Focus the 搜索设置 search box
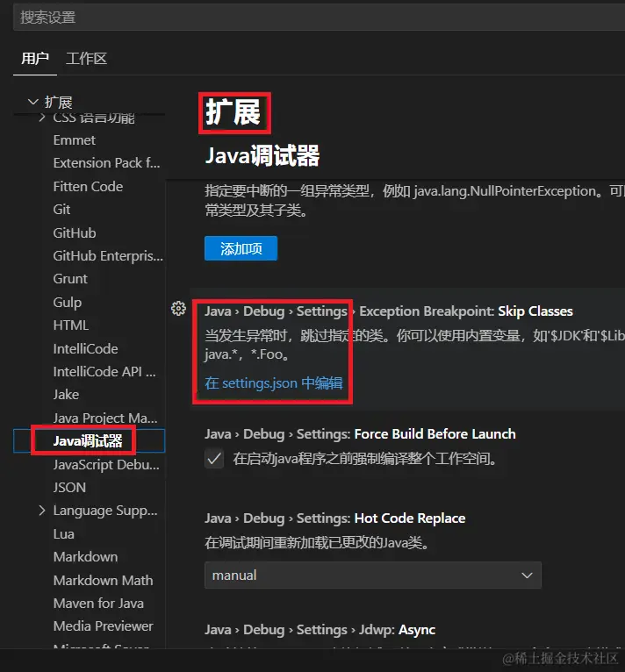The height and width of the screenshot is (672, 625). tap(319, 18)
